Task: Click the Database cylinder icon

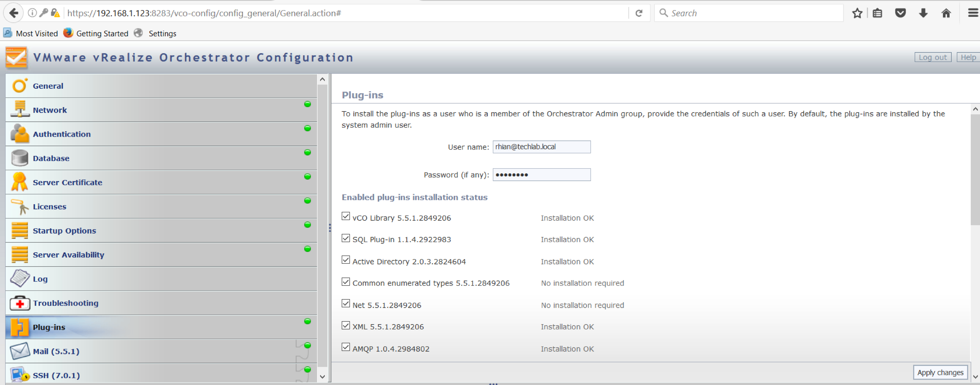Action: 19,158
